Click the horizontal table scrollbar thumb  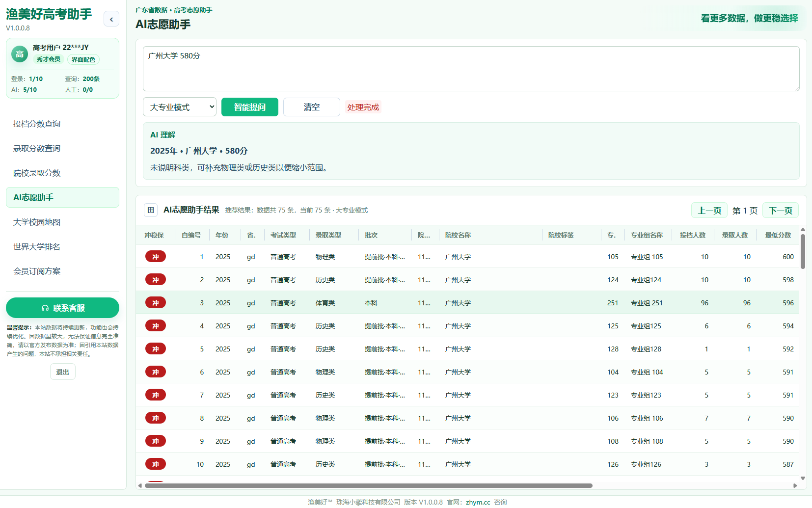369,485
